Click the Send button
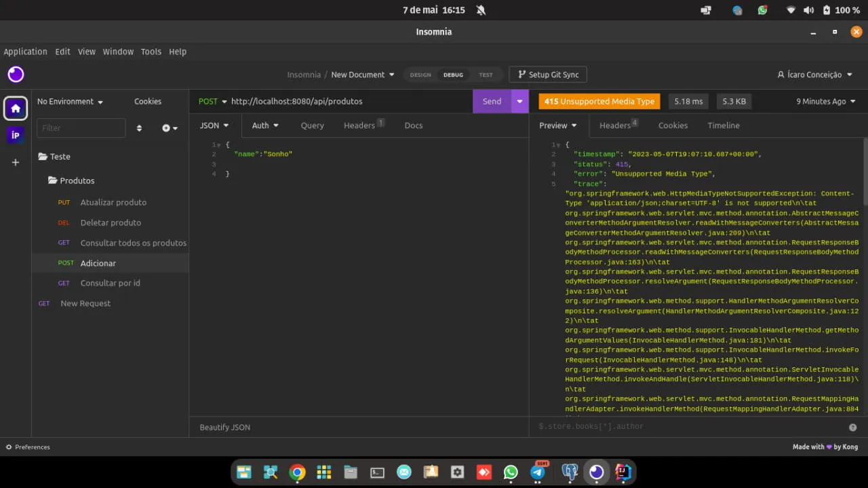The height and width of the screenshot is (488, 868). [492, 101]
